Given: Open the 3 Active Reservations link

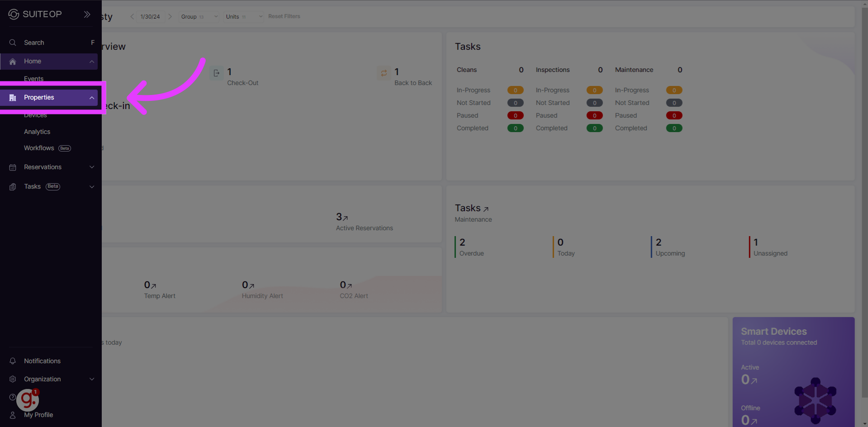Looking at the screenshot, I should tap(342, 218).
